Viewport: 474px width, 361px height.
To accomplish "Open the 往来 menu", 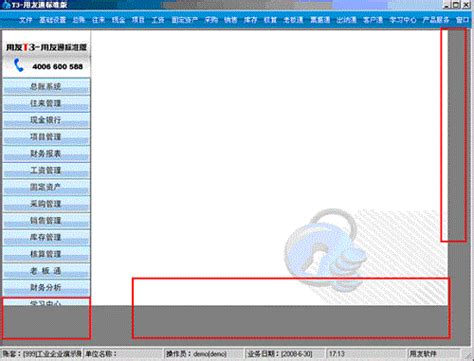I will tap(98, 20).
